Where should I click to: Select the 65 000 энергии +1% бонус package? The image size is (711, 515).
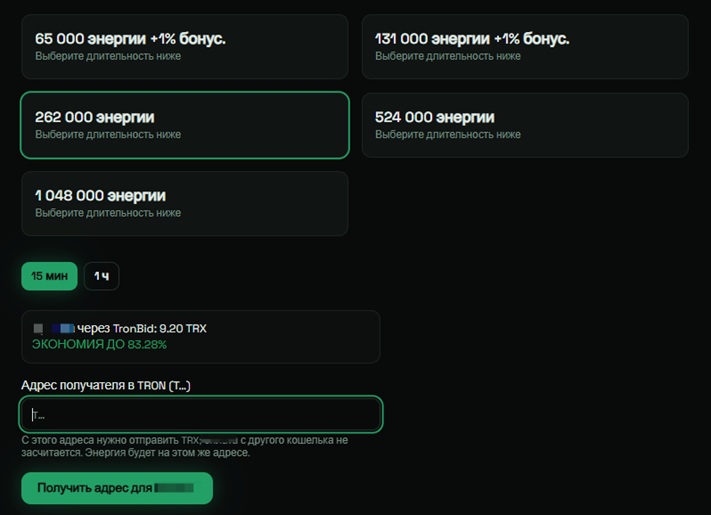(185, 47)
